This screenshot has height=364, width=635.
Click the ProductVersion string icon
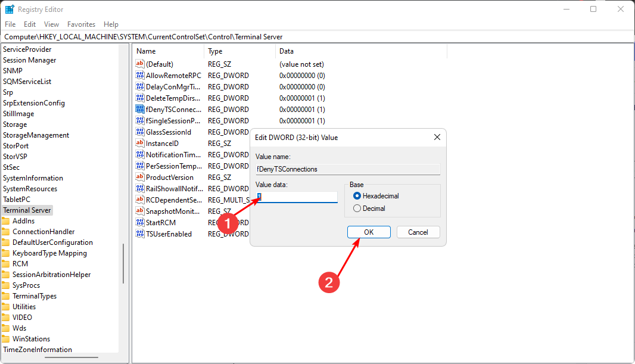[x=140, y=177]
